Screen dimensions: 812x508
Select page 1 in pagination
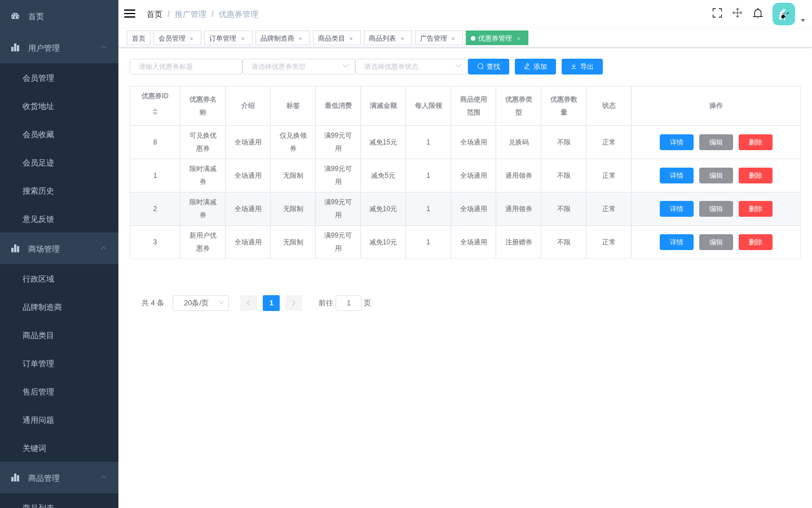271,303
